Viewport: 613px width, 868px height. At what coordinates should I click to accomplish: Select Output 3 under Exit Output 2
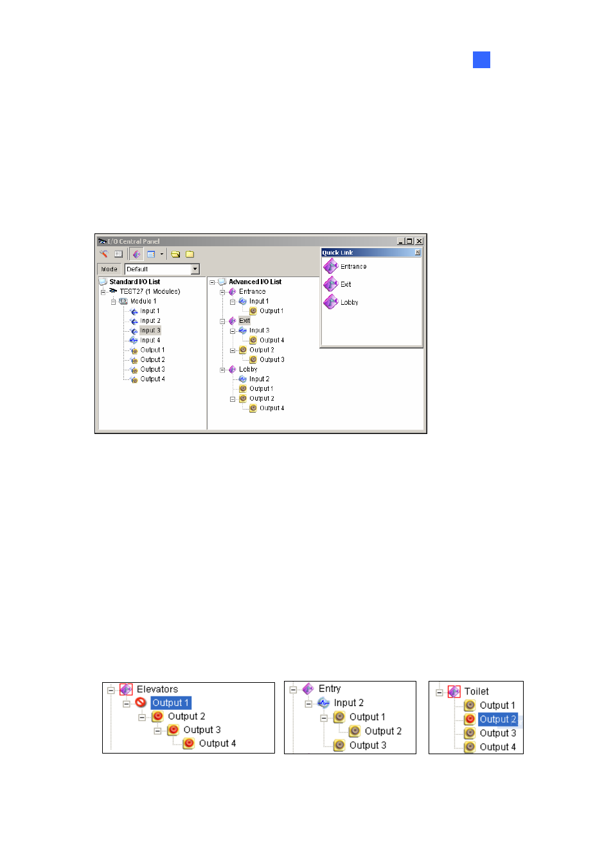(272, 359)
